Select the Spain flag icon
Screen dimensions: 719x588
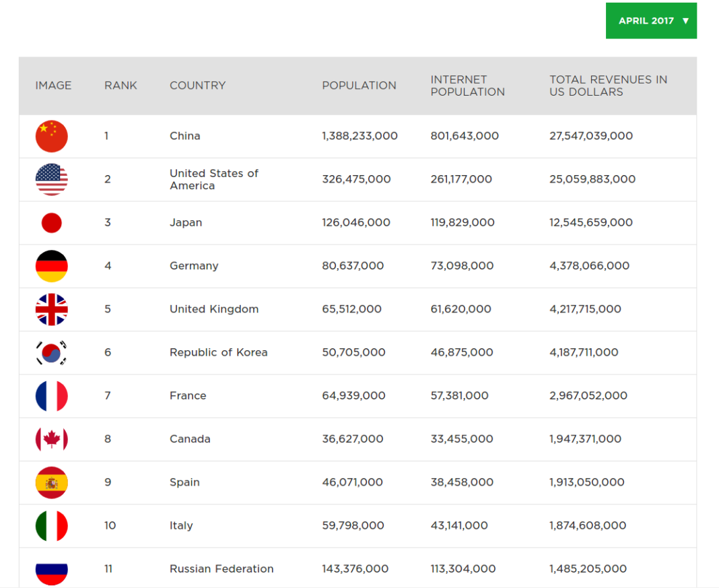point(51,482)
